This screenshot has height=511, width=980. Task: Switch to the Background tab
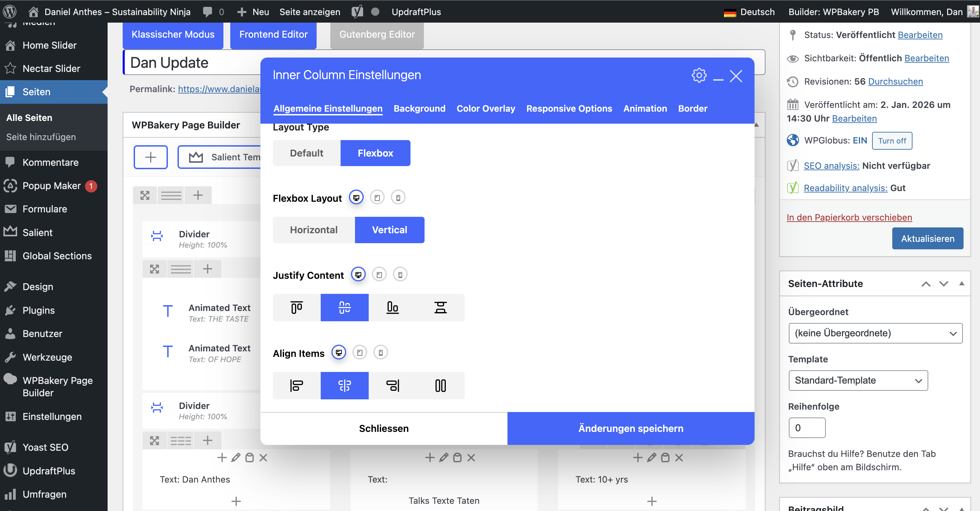tap(419, 109)
